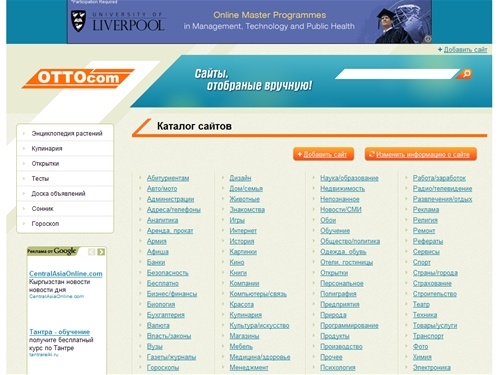Click the OTTOcom logo

[x=78, y=78]
